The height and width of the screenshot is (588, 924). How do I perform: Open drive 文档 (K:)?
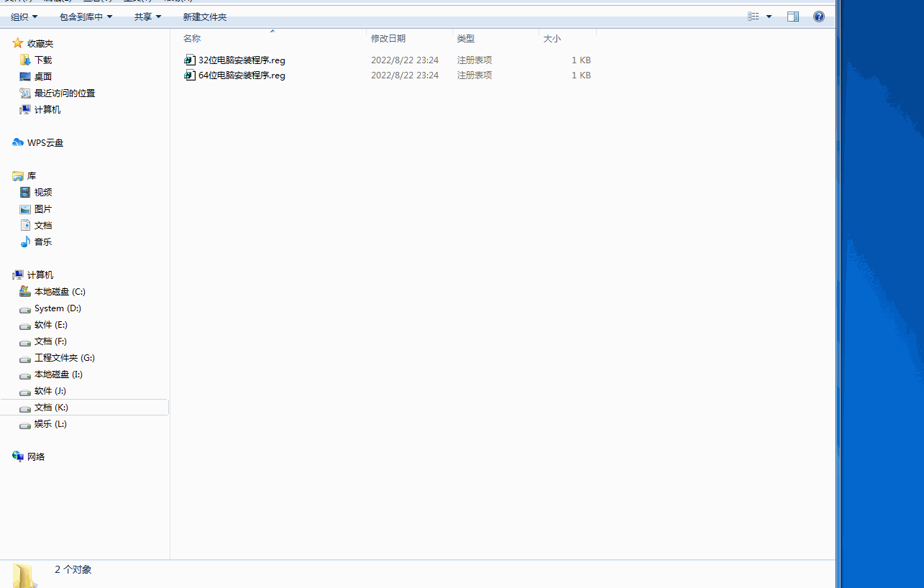pyautogui.click(x=44, y=407)
